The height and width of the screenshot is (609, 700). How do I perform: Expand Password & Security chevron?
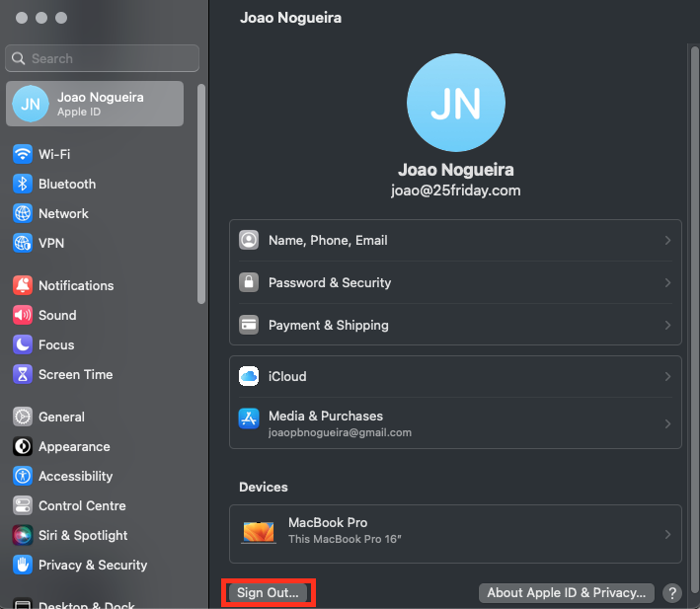pyautogui.click(x=667, y=283)
